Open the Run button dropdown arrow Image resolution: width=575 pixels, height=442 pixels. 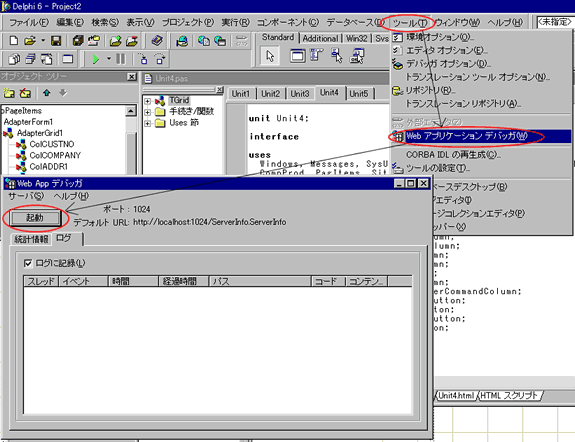pyautogui.click(x=109, y=59)
